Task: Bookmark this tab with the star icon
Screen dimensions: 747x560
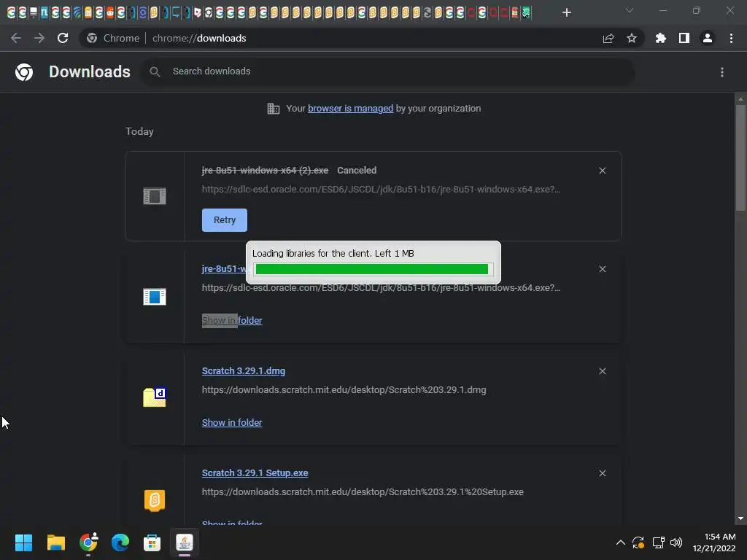Action: (x=632, y=38)
